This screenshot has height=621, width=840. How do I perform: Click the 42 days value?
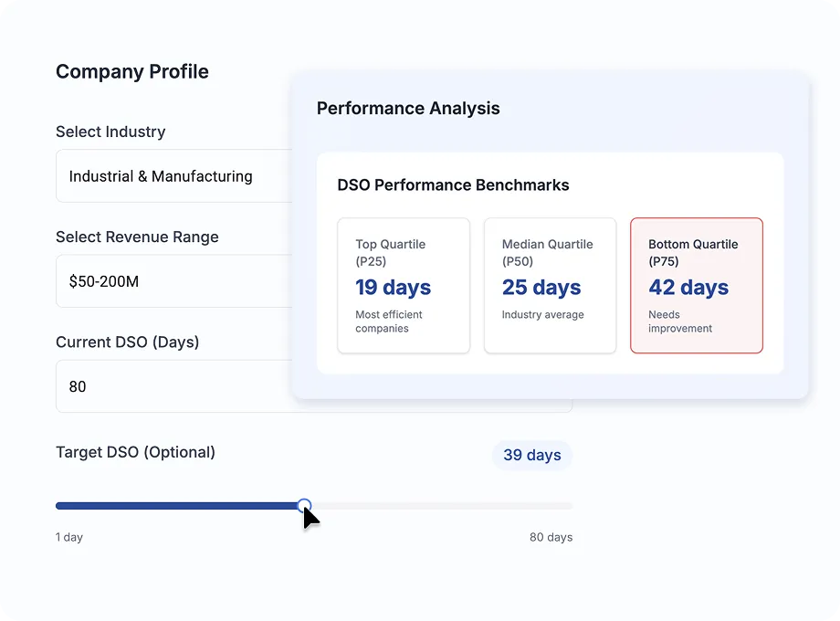point(688,287)
